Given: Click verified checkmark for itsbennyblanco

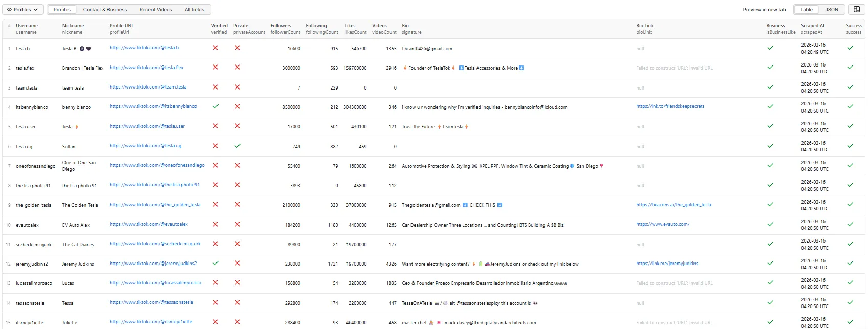Looking at the screenshot, I should (x=215, y=106).
